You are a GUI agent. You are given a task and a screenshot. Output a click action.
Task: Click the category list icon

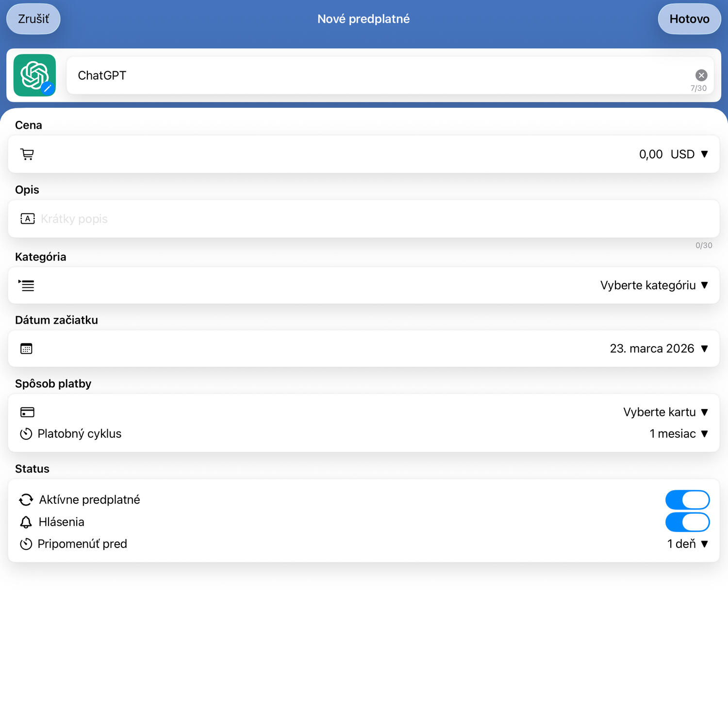point(27,285)
